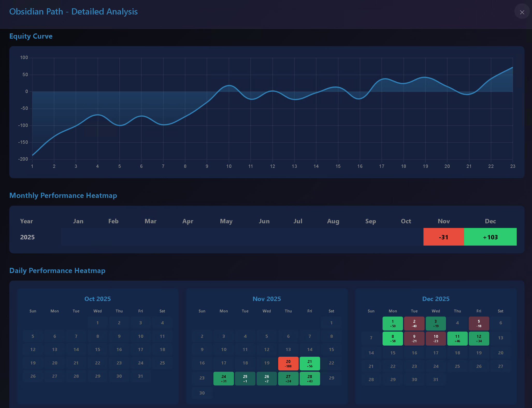Select Nov 20 cell showing -188
Screen dimensions: 532x408
coord(288,363)
